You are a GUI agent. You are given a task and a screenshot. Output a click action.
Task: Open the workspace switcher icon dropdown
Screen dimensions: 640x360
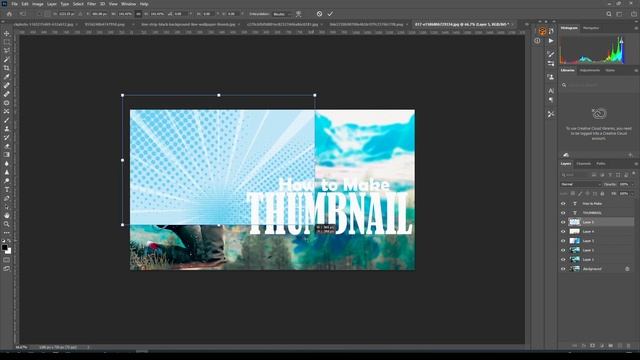tap(619, 14)
